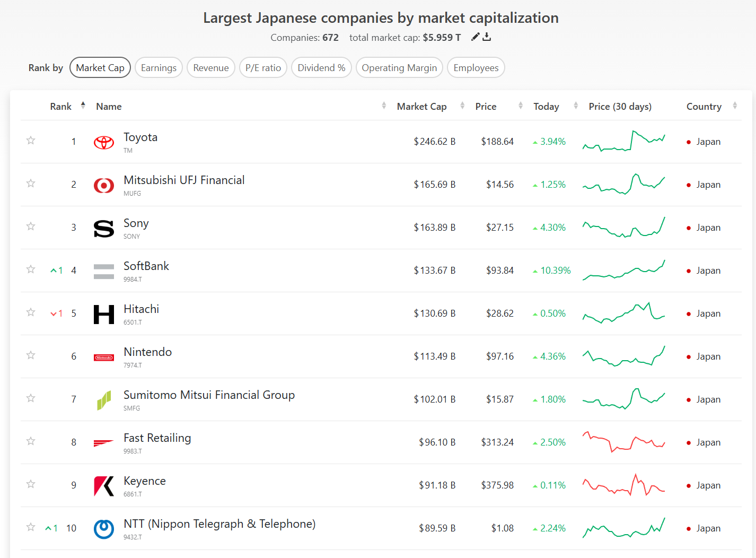Toggle the favorite star for Toyota
756x558 pixels.
tap(31, 141)
